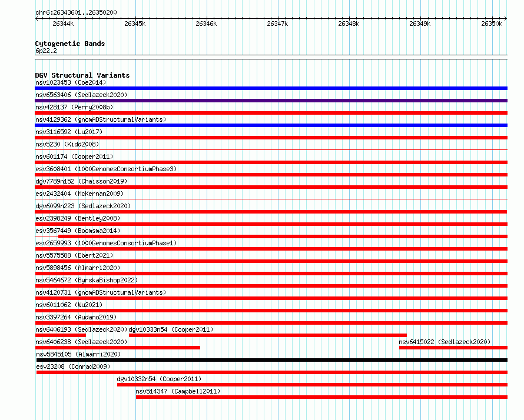Click the 6p22.2 band label
The width and height of the screenshot is (524, 420).
tap(46, 51)
